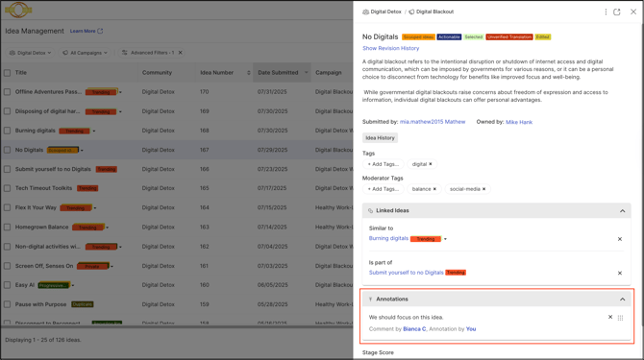Viewport: 644px width, 360px height.
Task: Click the Add Tags field under Tags
Action: (x=384, y=164)
